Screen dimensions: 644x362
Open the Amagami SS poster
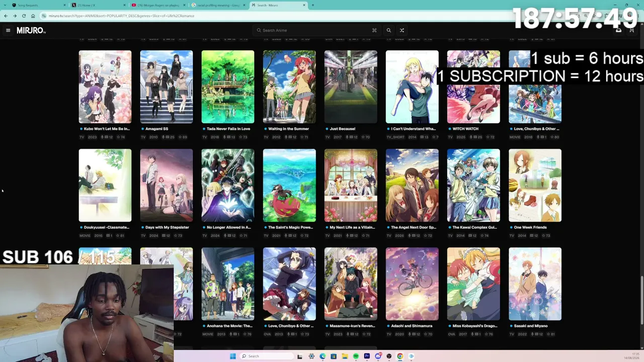pyautogui.click(x=167, y=86)
